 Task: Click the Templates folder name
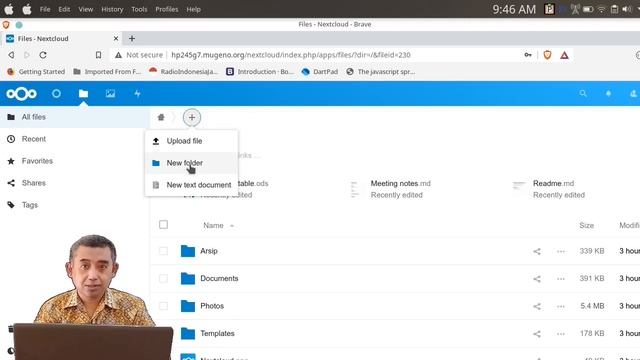[x=217, y=333]
